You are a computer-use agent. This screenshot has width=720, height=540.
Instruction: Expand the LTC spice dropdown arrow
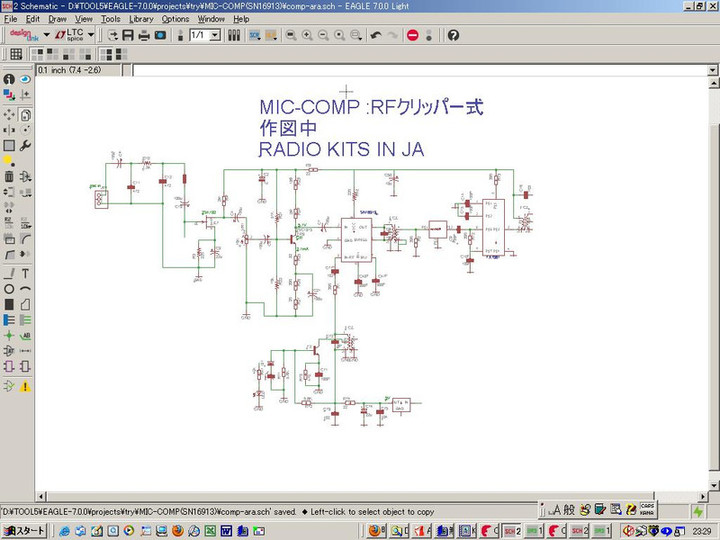(92, 35)
